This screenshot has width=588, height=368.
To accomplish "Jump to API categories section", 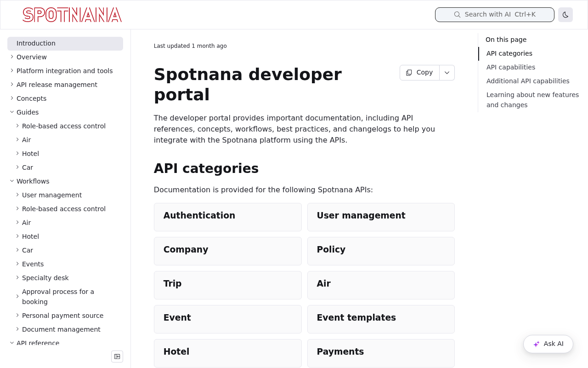I will click(509, 53).
